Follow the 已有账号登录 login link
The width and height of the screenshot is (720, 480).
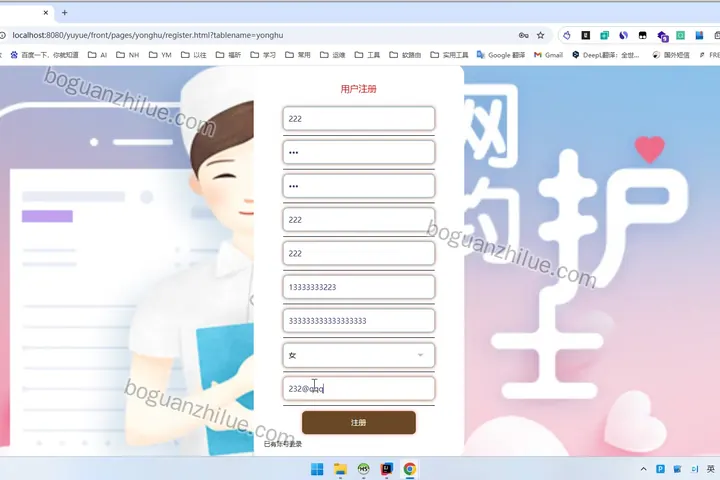point(283,444)
